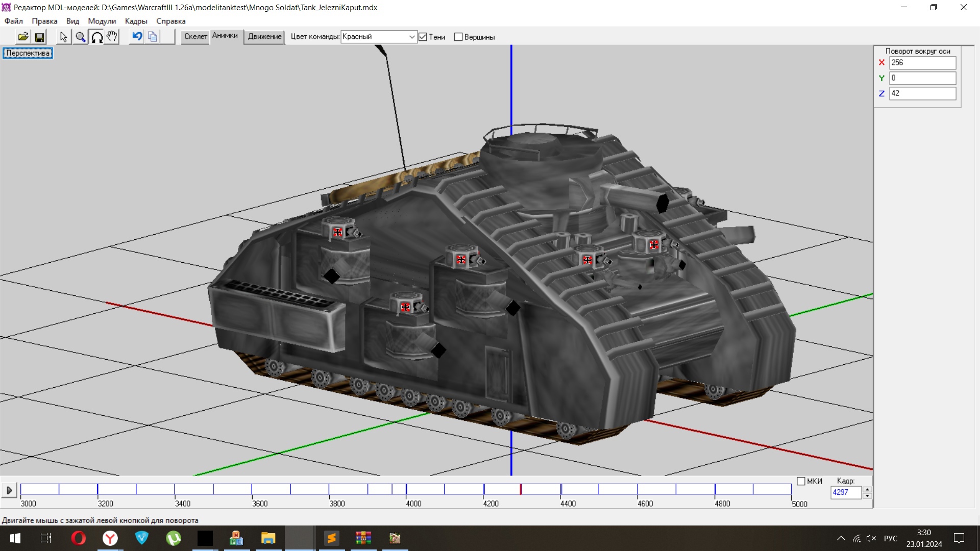Screen dimensions: 980x551
Task: Open the Цвет команды dropdown
Action: pyautogui.click(x=411, y=37)
